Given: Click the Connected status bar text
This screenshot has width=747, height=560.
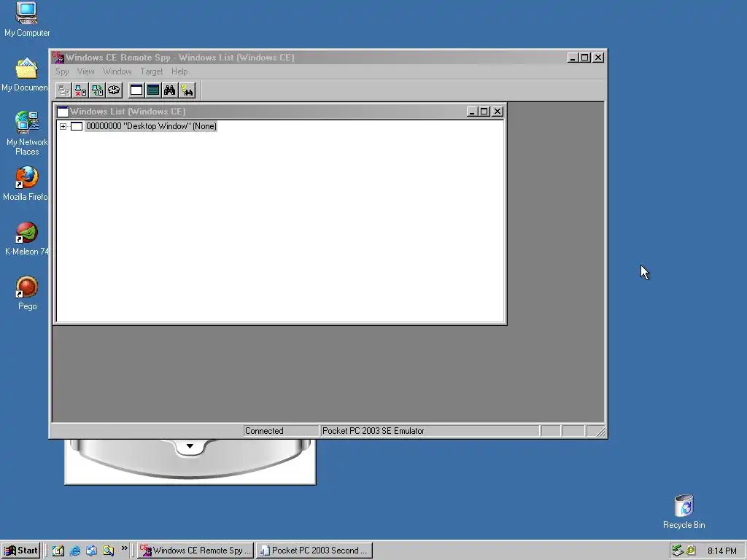Looking at the screenshot, I should tap(264, 431).
